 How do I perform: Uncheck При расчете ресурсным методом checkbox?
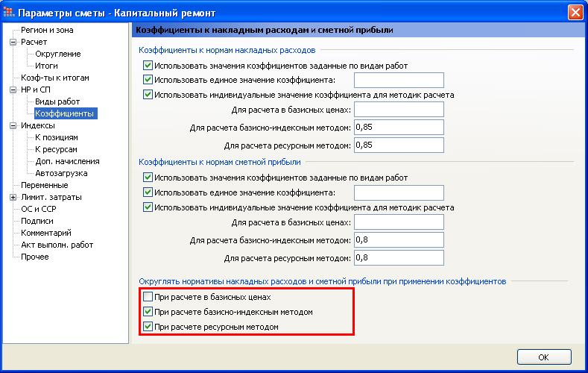148,327
